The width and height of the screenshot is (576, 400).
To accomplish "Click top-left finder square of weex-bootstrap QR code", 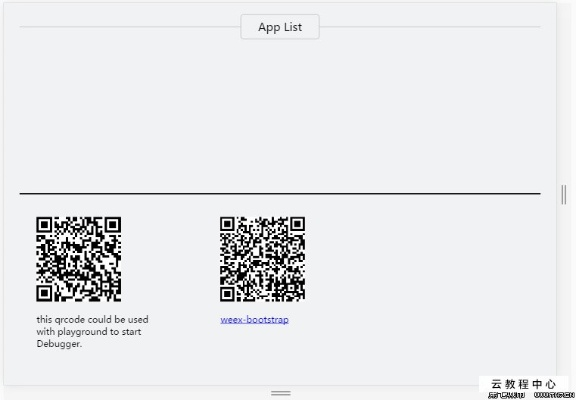I will 228,225.
